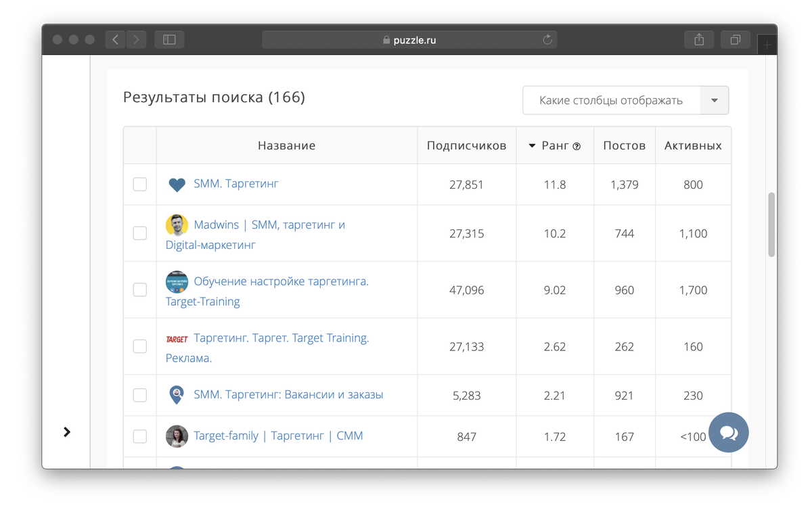Open the Safari share icon
Image resolution: width=812 pixels, height=514 pixels.
coord(699,40)
